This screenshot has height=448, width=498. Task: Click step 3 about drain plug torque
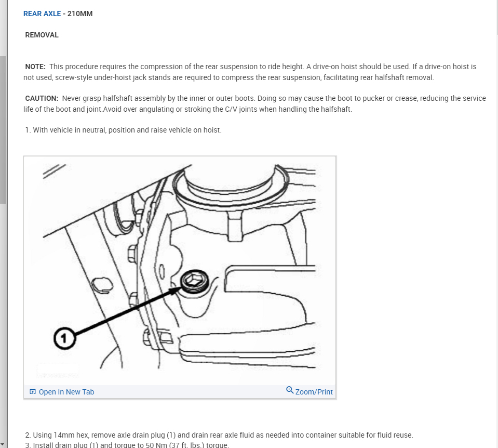pos(127,444)
